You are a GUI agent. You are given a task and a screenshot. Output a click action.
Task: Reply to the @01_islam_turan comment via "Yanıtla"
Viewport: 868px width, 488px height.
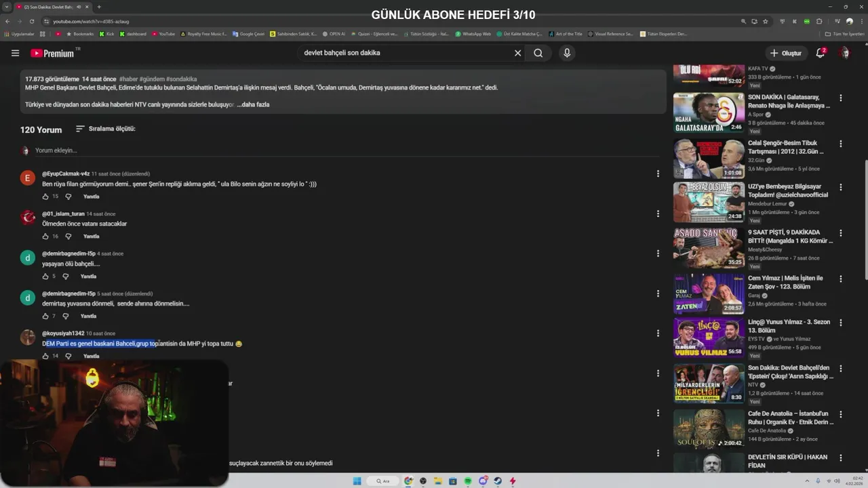(91, 237)
